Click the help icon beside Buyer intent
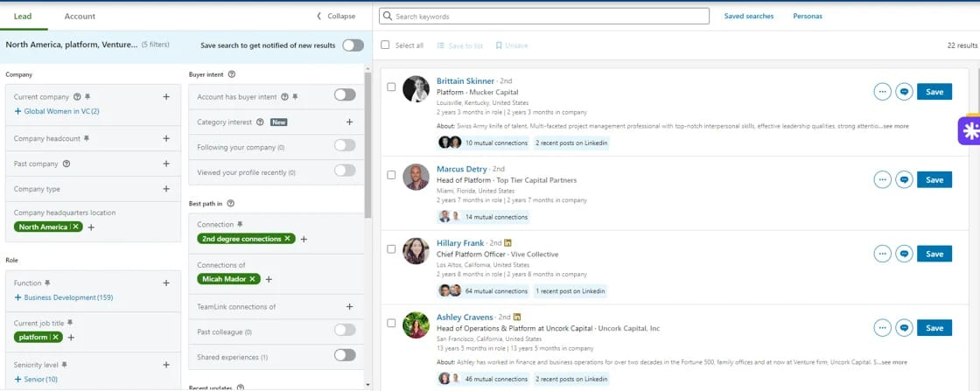 (x=232, y=74)
